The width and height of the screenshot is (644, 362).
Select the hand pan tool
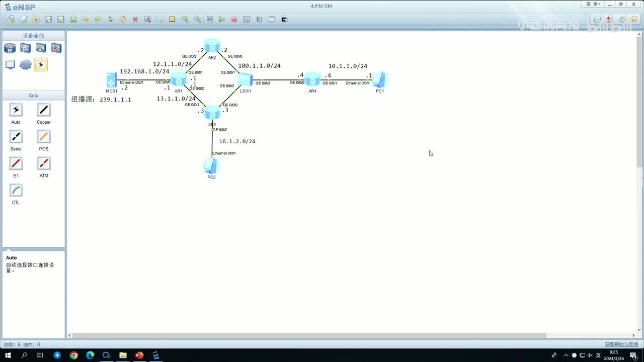pos(123,19)
